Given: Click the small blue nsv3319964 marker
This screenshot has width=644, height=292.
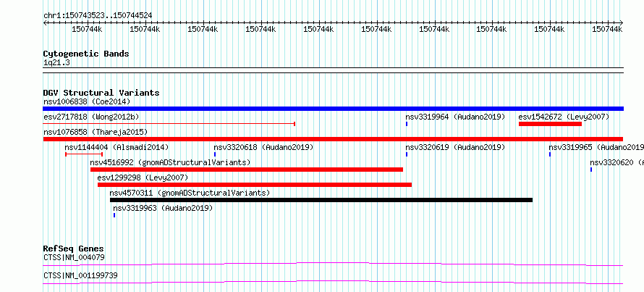Looking at the screenshot, I should coord(407,124).
